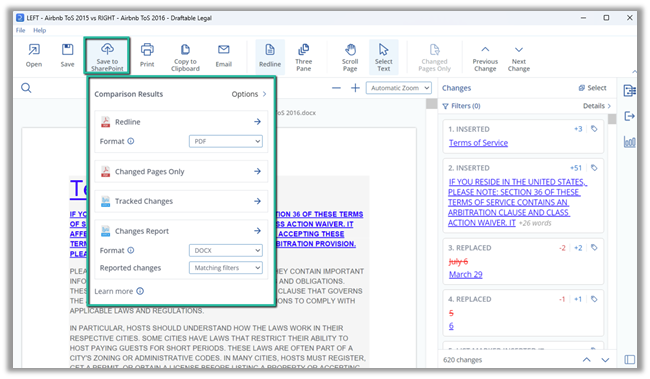The image size is (650, 379).
Task: Click the tag icon on change 3
Action: [x=594, y=248]
